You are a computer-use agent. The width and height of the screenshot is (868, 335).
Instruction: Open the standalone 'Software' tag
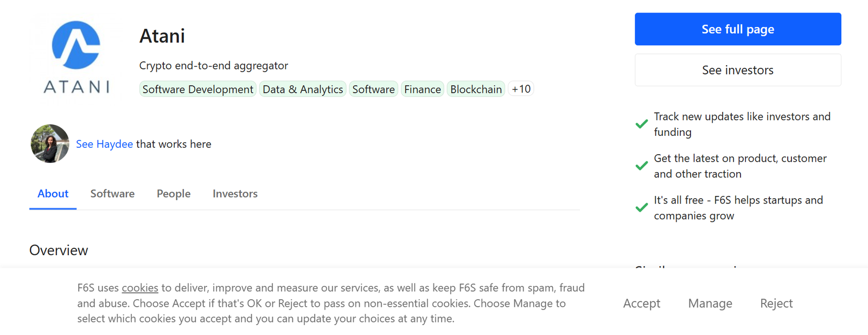pos(373,89)
